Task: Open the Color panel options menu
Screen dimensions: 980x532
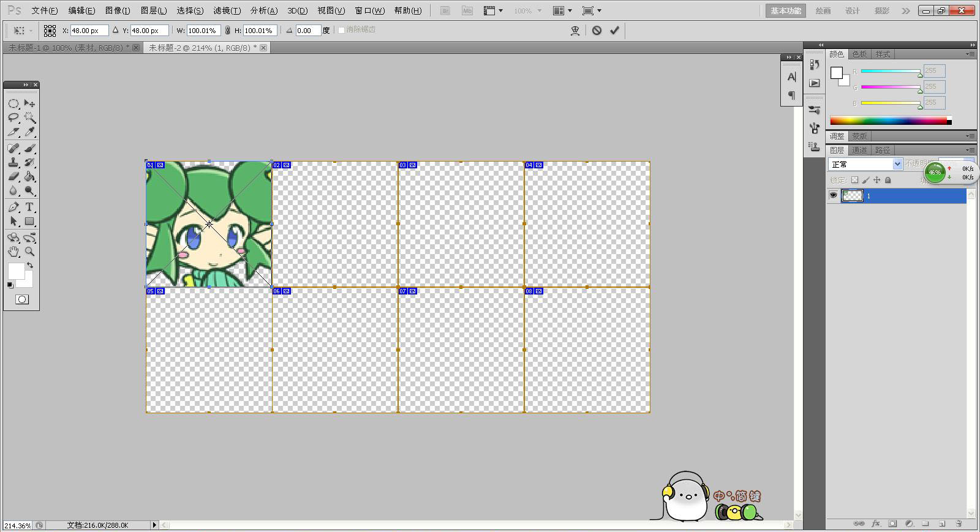Action: [970, 54]
